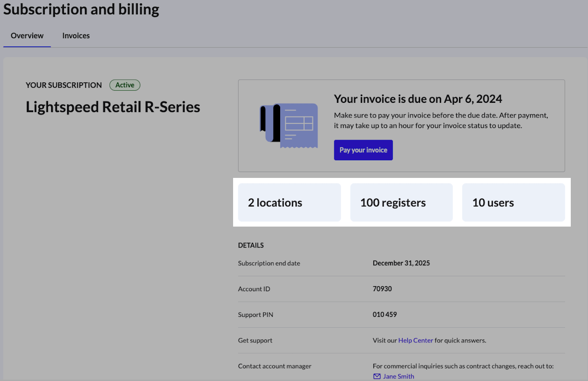The image size is (588, 381).
Task: Click the December 31, 2025 end date
Action: tap(401, 263)
